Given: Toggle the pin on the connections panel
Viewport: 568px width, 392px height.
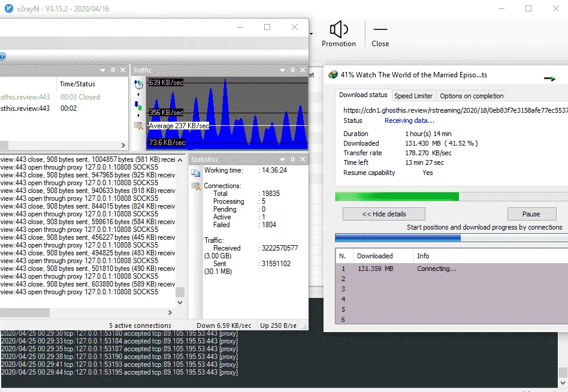Looking at the screenshot, I should (113, 70).
